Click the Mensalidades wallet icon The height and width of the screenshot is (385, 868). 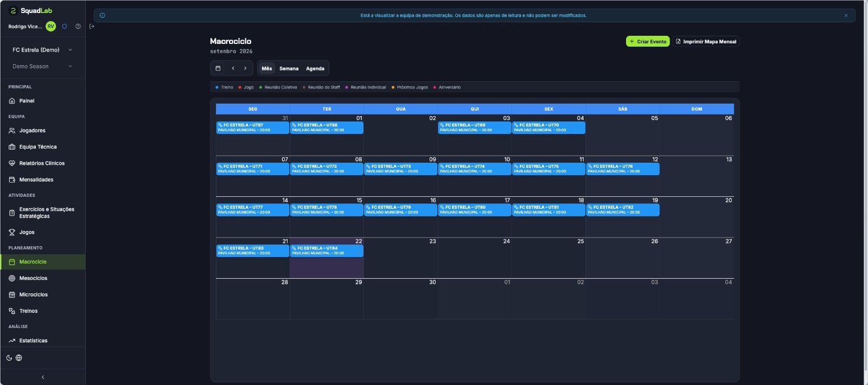(12, 179)
